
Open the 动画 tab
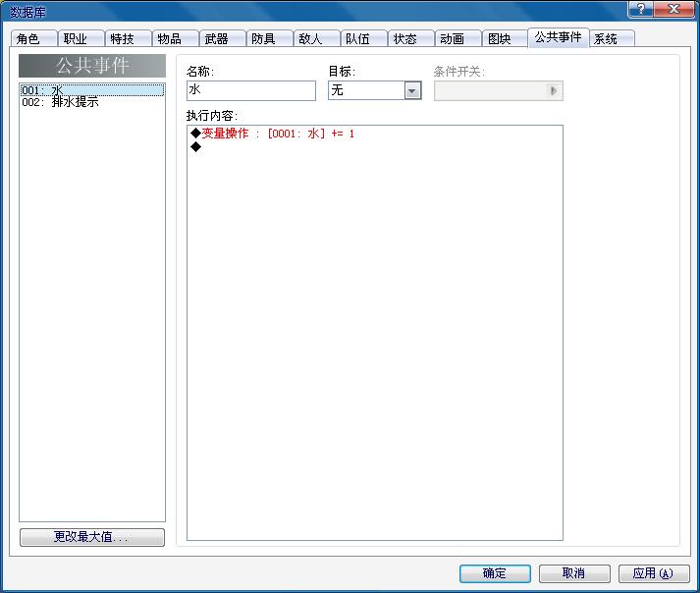[x=458, y=39]
